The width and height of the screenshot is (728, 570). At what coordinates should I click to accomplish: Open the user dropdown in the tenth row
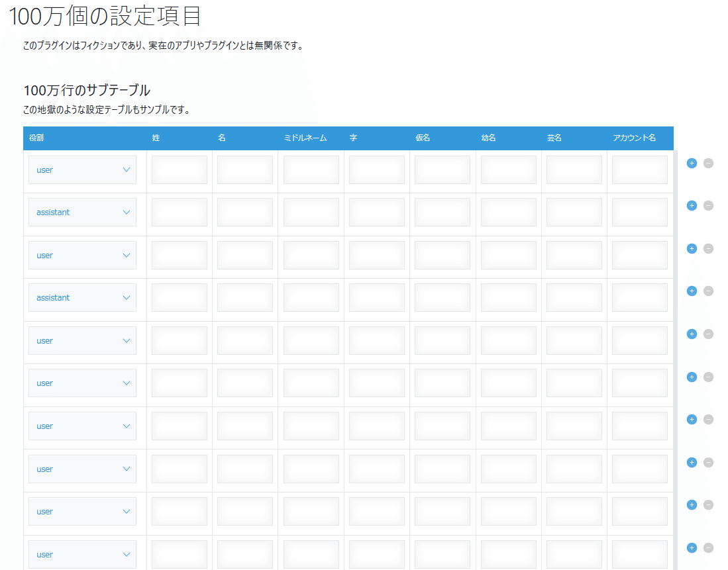click(82, 555)
